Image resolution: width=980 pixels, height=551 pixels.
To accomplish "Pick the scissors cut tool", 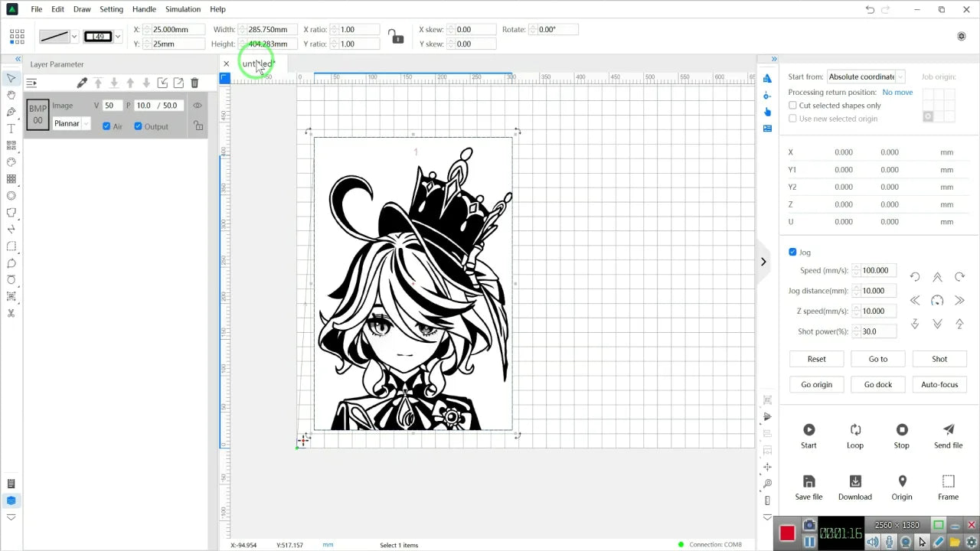I will point(11,313).
